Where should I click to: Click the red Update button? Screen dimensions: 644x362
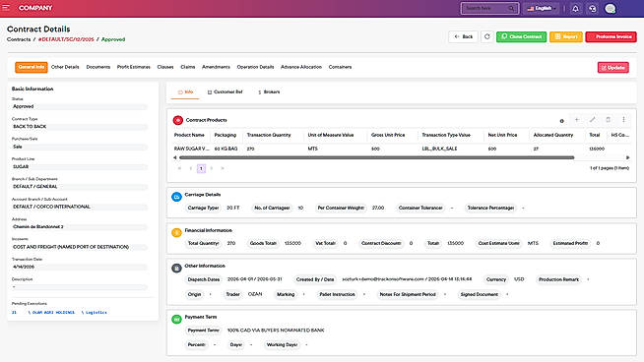click(x=612, y=67)
